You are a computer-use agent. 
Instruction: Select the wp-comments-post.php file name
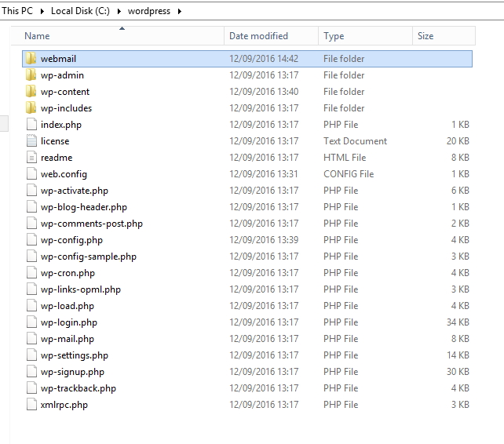click(92, 224)
